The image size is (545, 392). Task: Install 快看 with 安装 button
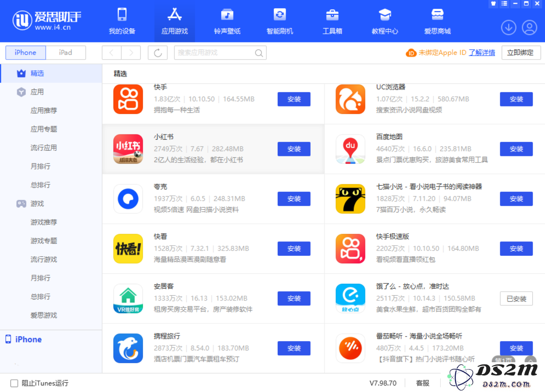(294, 249)
